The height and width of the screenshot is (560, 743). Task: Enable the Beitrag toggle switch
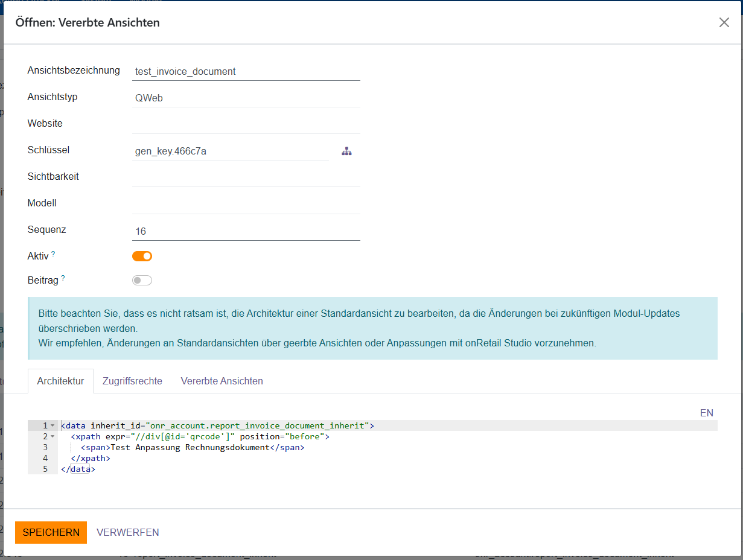142,281
